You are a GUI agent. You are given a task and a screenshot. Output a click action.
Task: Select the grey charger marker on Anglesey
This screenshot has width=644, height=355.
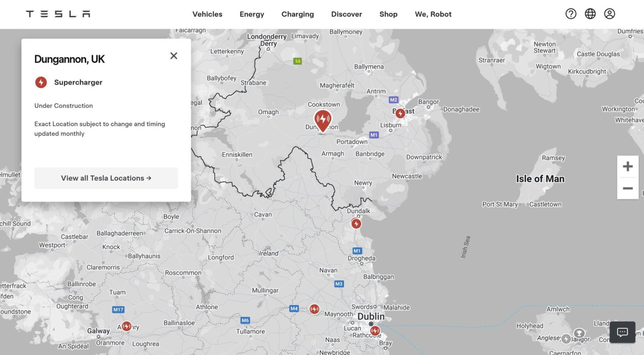566,338
